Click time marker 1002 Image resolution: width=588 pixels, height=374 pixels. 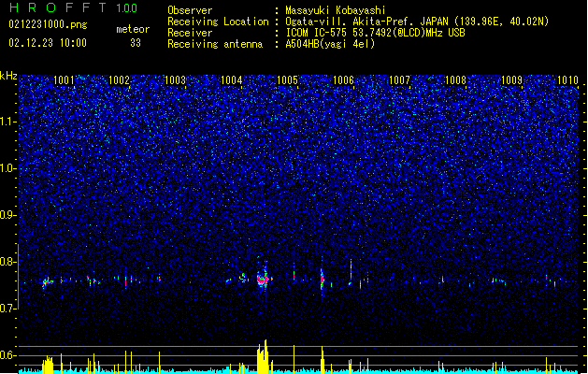pyautogui.click(x=119, y=80)
